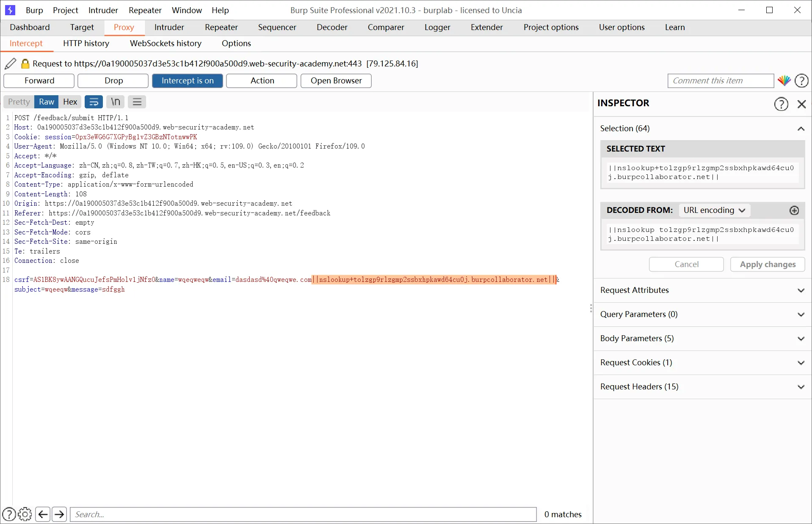The image size is (812, 524).
Task: Expand Query Parameters (0) section
Action: (702, 314)
